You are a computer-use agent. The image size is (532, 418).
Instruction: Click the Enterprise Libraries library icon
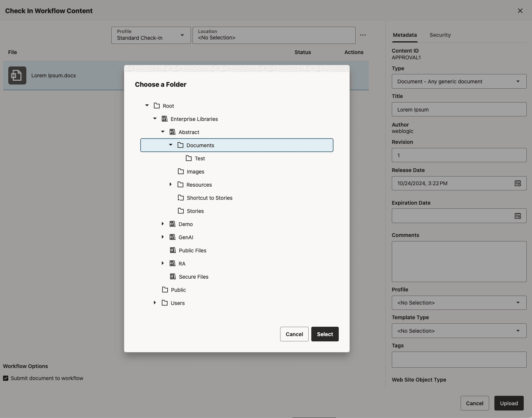point(165,119)
